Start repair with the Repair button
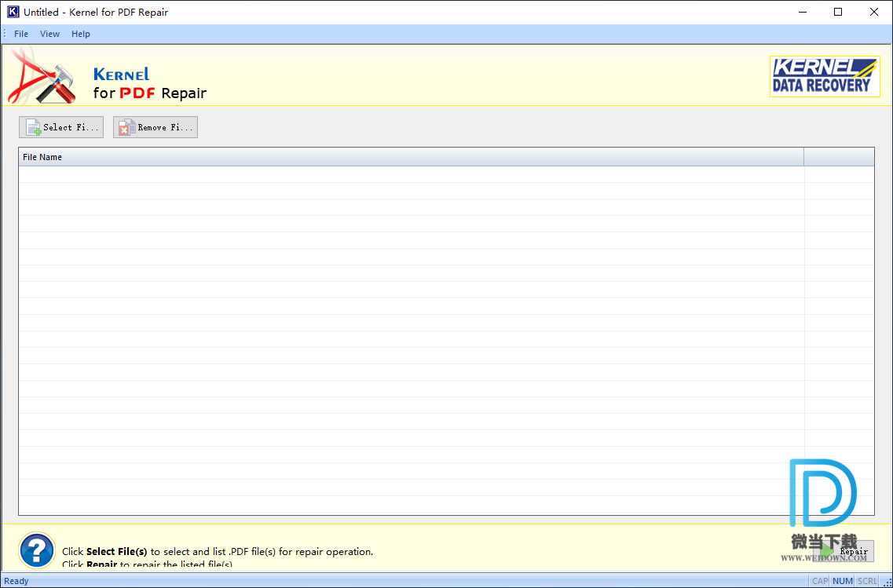This screenshot has width=893, height=588. (x=844, y=551)
